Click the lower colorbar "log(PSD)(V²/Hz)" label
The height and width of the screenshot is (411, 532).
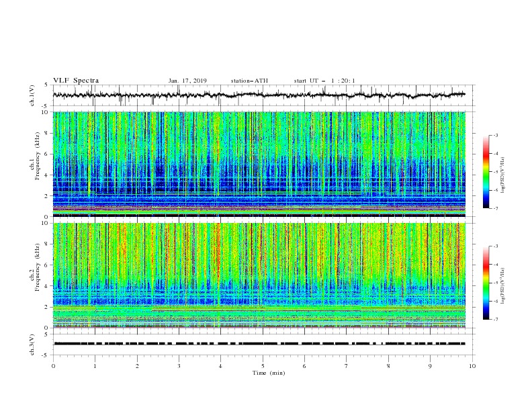pos(503,286)
